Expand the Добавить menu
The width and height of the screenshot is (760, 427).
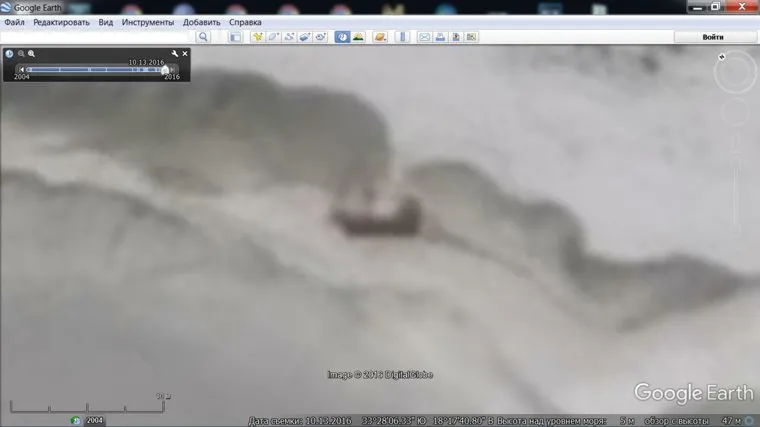tap(201, 22)
